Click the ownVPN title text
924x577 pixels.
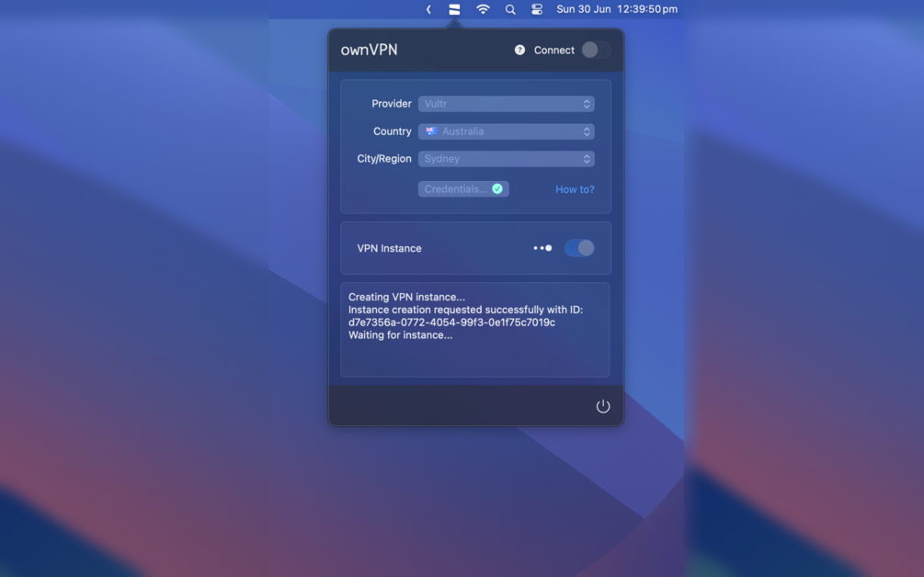[369, 50]
